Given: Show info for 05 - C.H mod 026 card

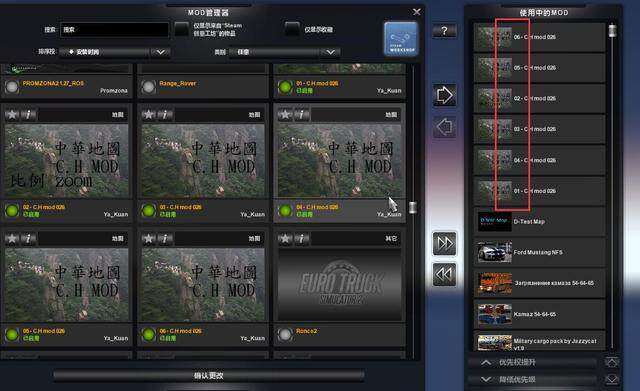Looking at the screenshot, I should point(28,238).
